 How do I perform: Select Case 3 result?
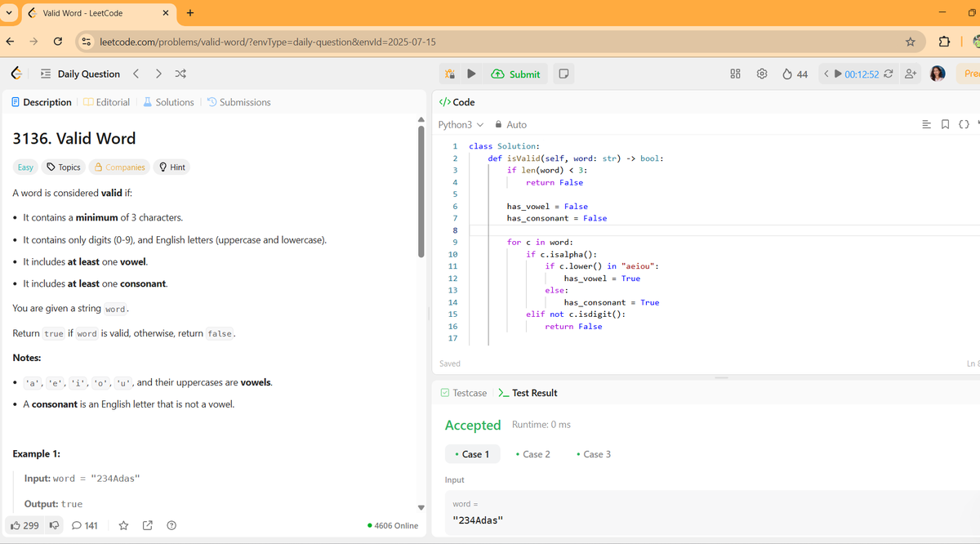click(x=594, y=454)
